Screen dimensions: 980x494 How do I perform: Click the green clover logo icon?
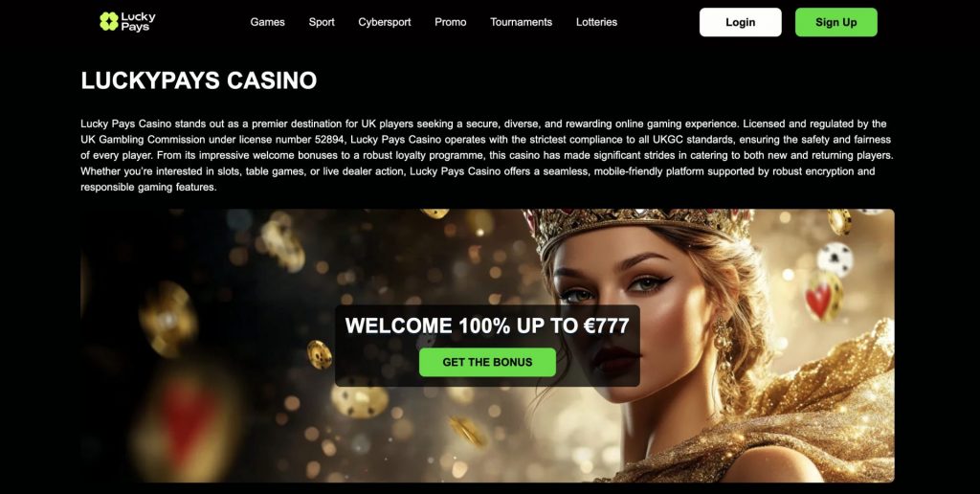click(109, 22)
